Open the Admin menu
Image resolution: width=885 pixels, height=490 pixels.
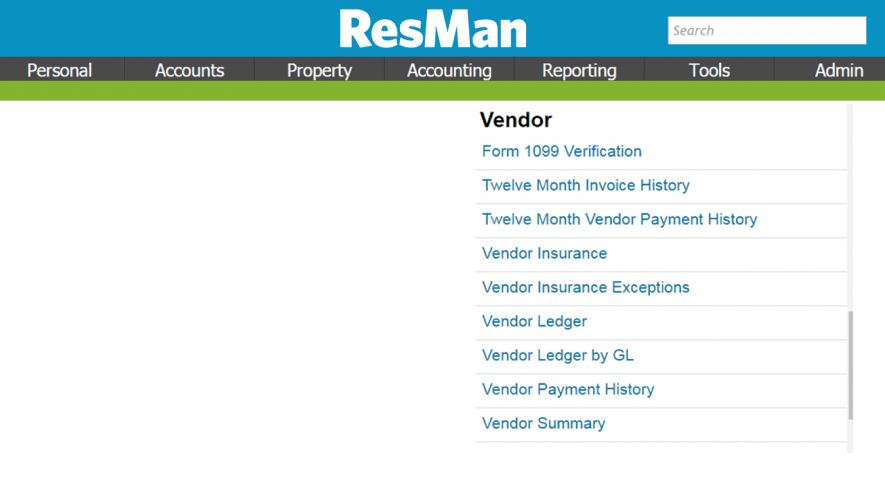tap(839, 70)
